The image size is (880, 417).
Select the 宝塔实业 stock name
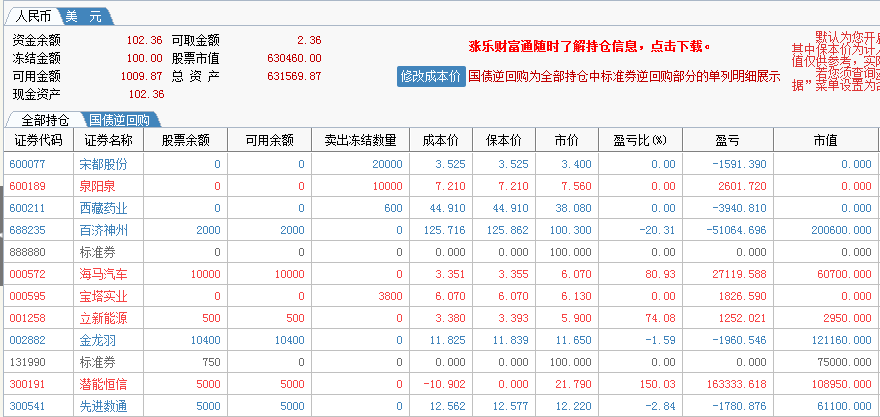[x=103, y=296]
